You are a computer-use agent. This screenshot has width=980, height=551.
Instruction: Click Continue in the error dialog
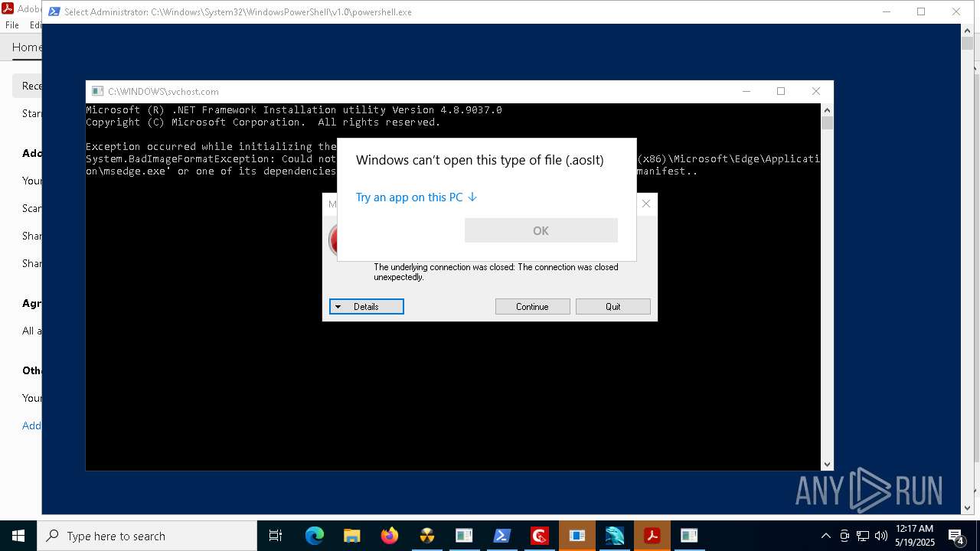[532, 307]
